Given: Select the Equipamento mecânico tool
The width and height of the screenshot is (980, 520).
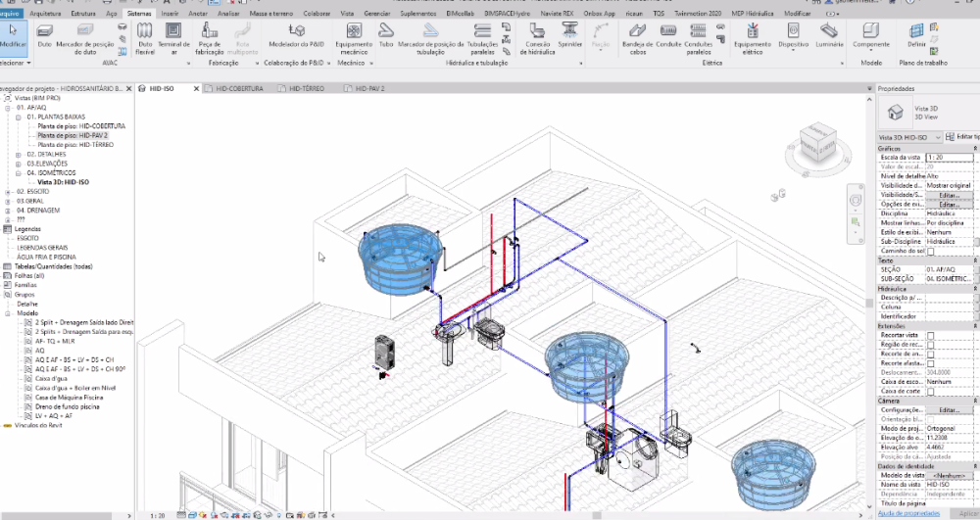Looking at the screenshot, I should coord(354,39).
